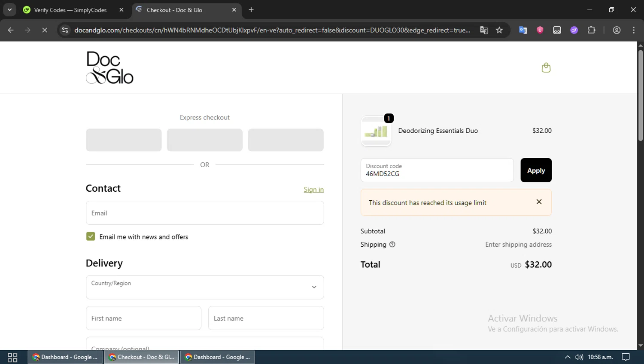
Task: Expand the Country/Region dropdown
Action: coord(205,287)
